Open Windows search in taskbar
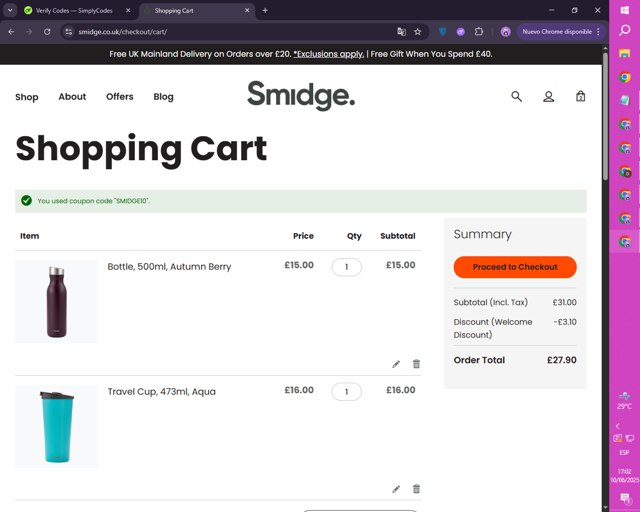The height and width of the screenshot is (512, 640). [x=624, y=31]
